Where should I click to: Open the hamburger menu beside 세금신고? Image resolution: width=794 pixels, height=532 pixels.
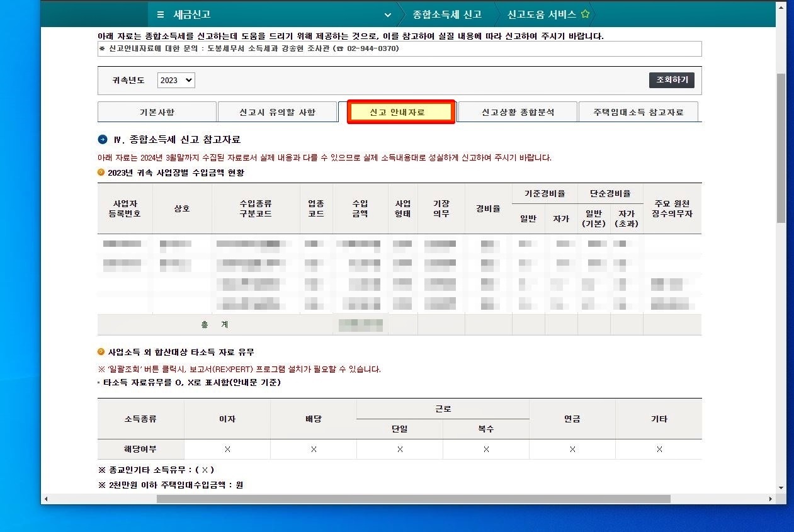(161, 14)
